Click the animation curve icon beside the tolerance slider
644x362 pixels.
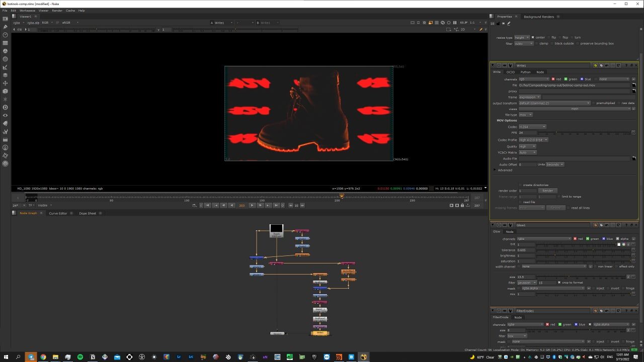(633, 250)
